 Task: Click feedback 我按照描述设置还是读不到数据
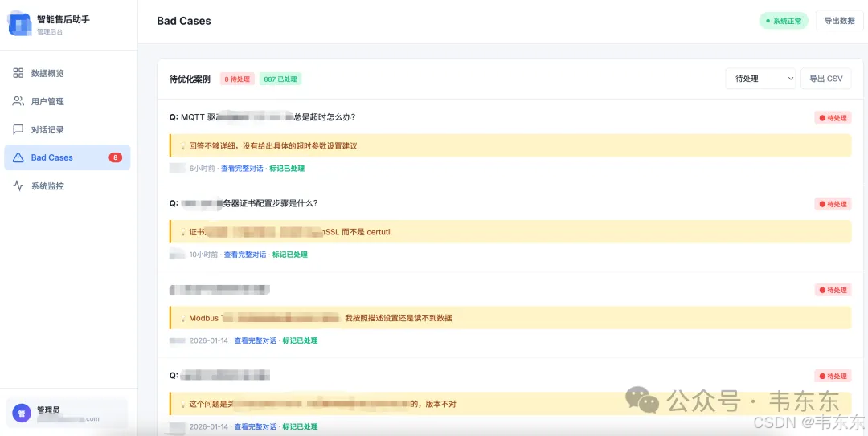tap(398, 318)
